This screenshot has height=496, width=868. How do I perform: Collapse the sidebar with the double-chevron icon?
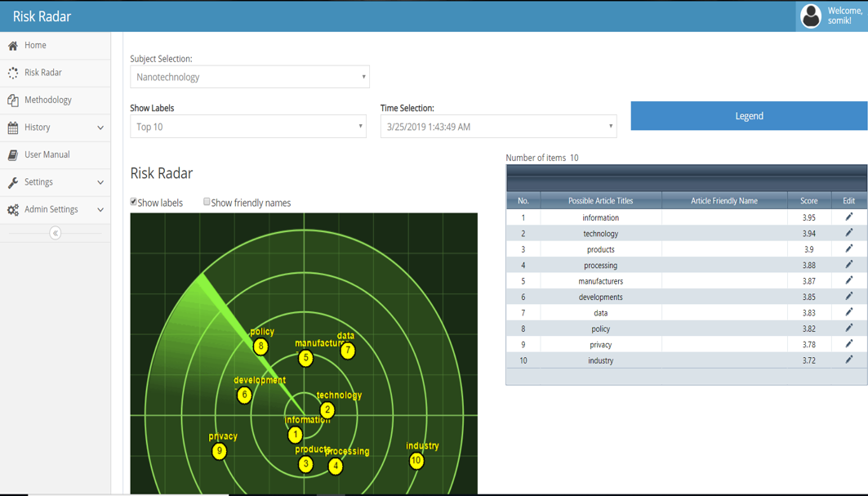pos(56,233)
